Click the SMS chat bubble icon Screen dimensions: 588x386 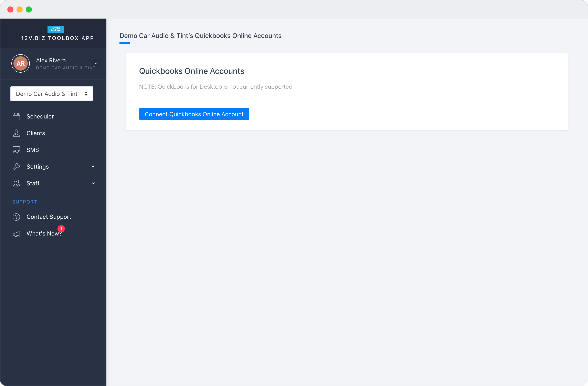[16, 150]
